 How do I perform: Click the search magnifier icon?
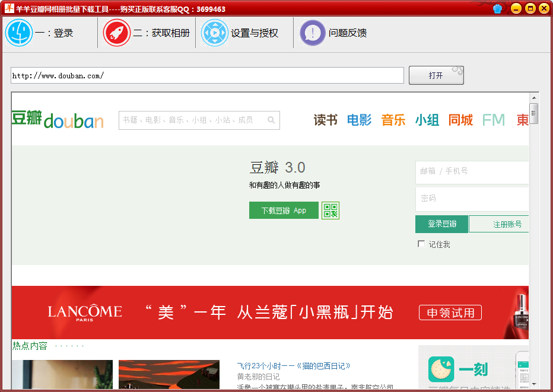pyautogui.click(x=271, y=120)
